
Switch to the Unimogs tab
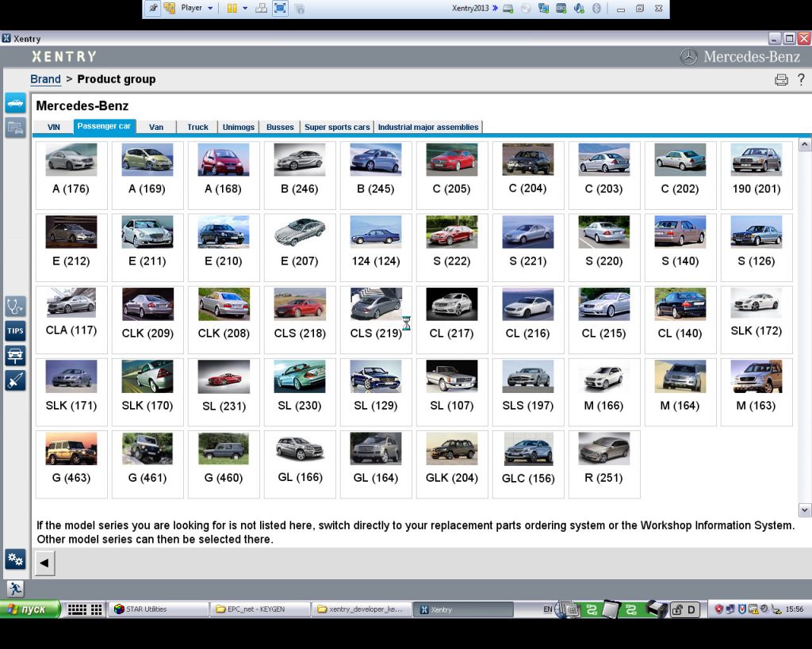(x=238, y=128)
